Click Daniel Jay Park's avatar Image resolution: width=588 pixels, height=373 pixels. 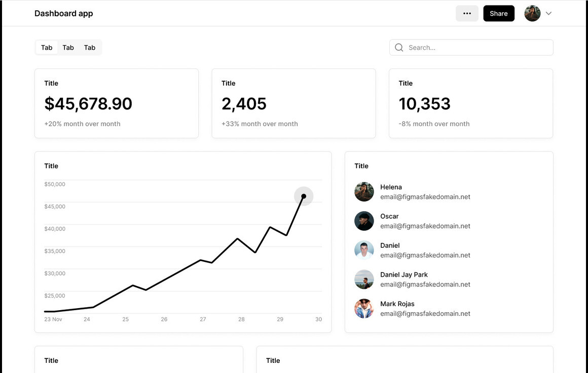(x=364, y=279)
